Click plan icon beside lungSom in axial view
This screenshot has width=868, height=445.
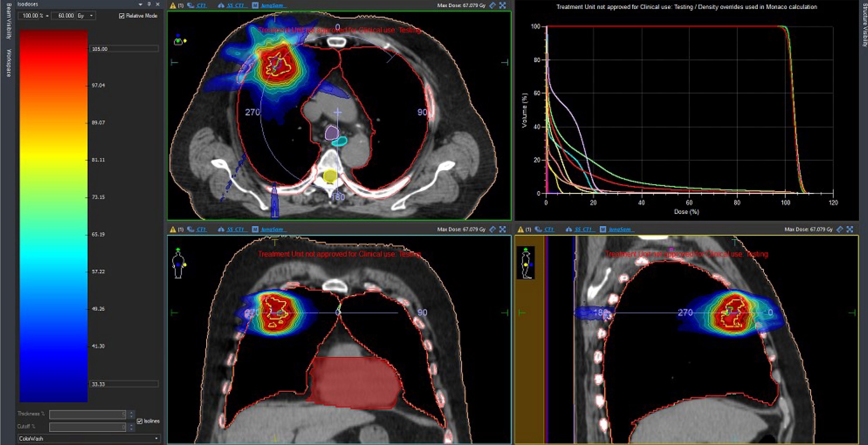(255, 5)
